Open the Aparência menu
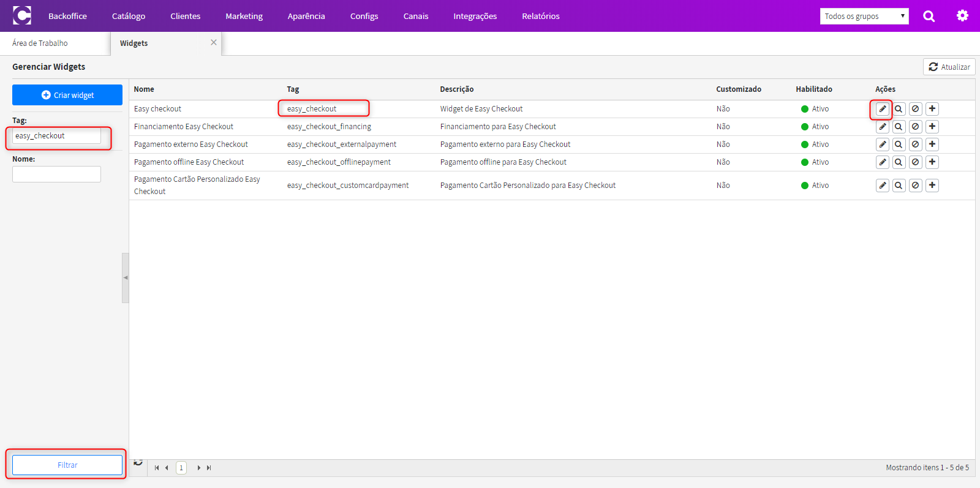Screen dimensions: 980x488 [x=306, y=16]
